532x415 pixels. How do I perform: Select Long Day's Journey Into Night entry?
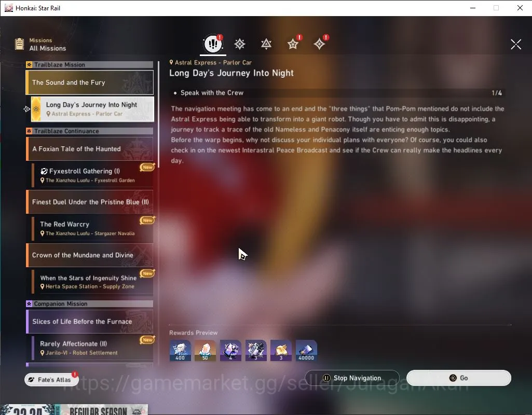click(x=92, y=109)
